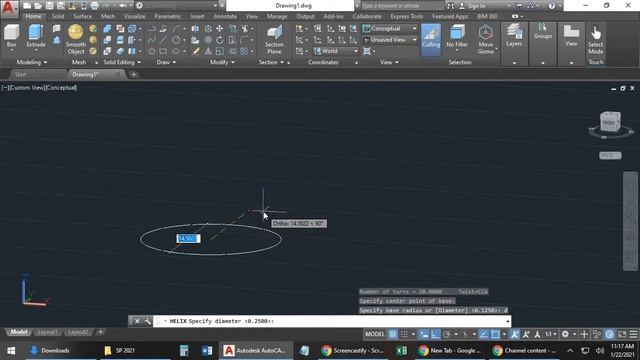Image resolution: width=640 pixels, height=360 pixels.
Task: Open the Visualize ribbon tab
Action: coord(134,16)
